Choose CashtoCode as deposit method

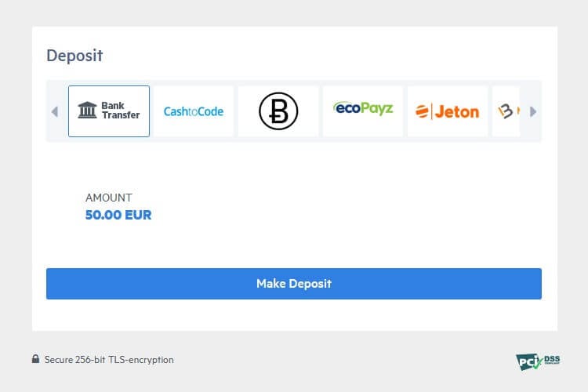[194, 111]
